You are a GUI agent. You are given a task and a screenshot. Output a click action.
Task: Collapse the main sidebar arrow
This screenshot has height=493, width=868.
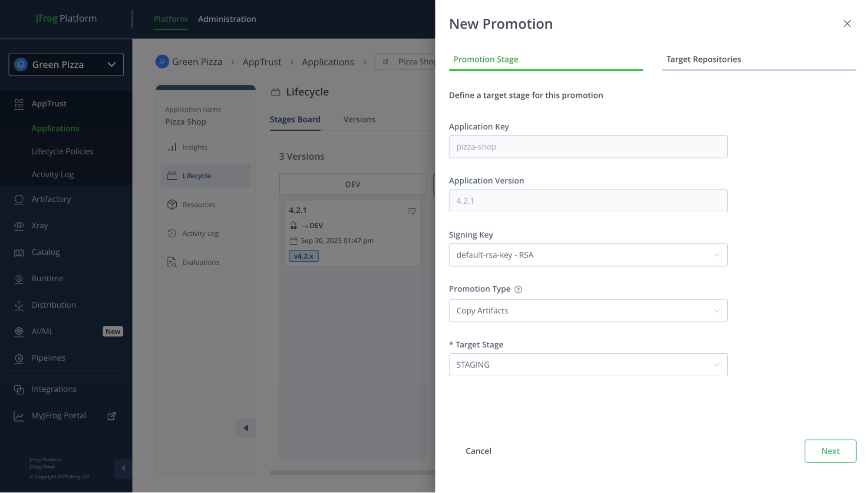pos(123,468)
